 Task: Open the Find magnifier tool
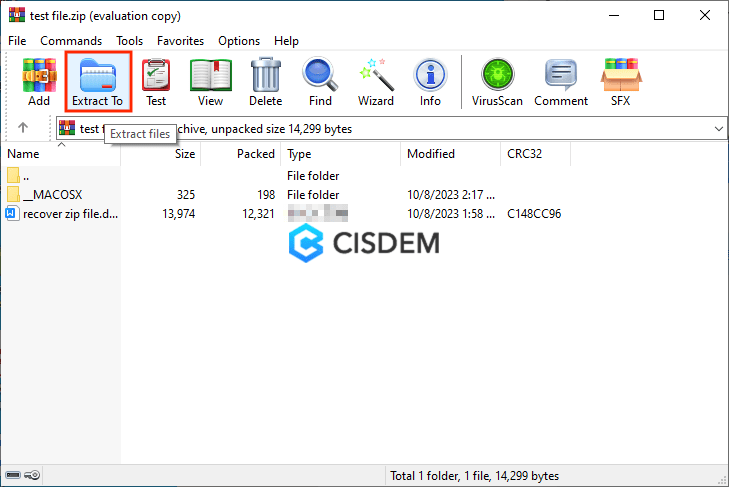[x=320, y=82]
